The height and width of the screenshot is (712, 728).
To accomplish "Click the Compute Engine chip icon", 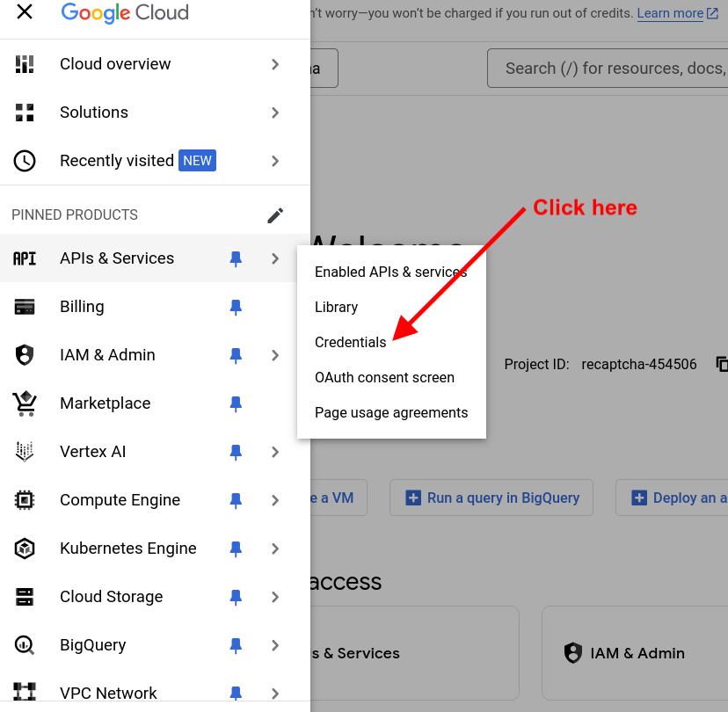I will (25, 500).
